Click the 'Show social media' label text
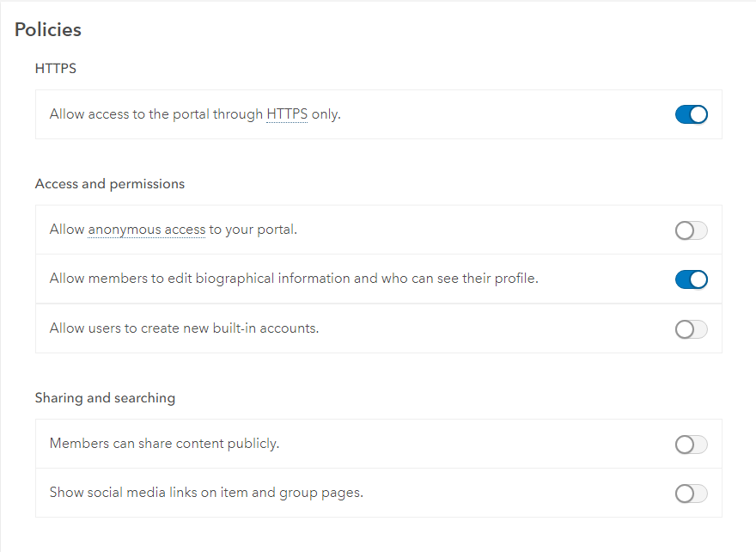 click(107, 494)
